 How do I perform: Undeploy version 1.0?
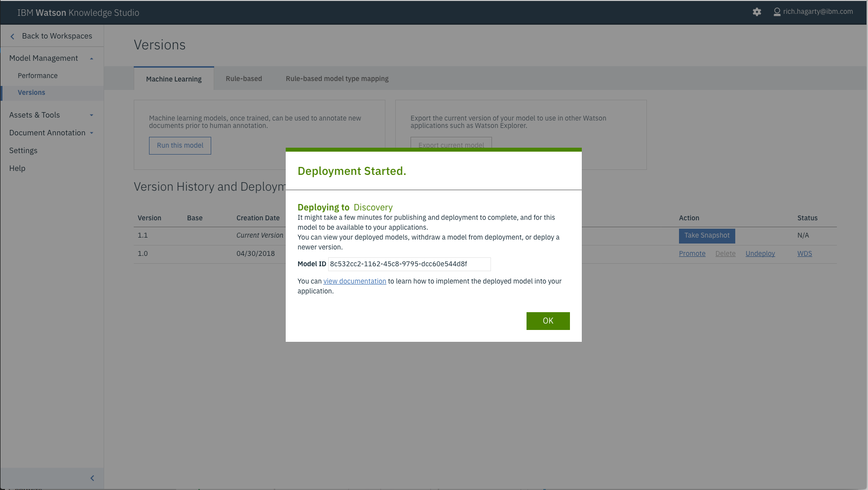760,253
